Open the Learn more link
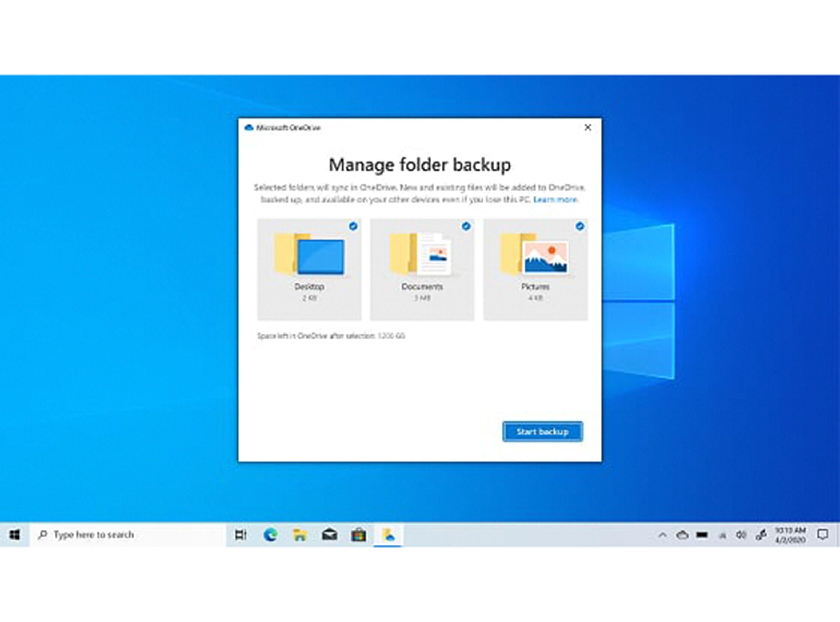The image size is (840, 622). (555, 200)
